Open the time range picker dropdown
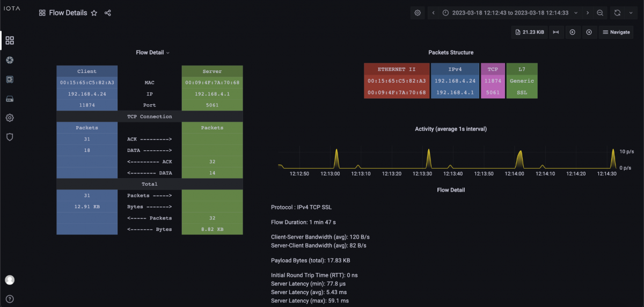This screenshot has width=644, height=307. tap(510, 13)
